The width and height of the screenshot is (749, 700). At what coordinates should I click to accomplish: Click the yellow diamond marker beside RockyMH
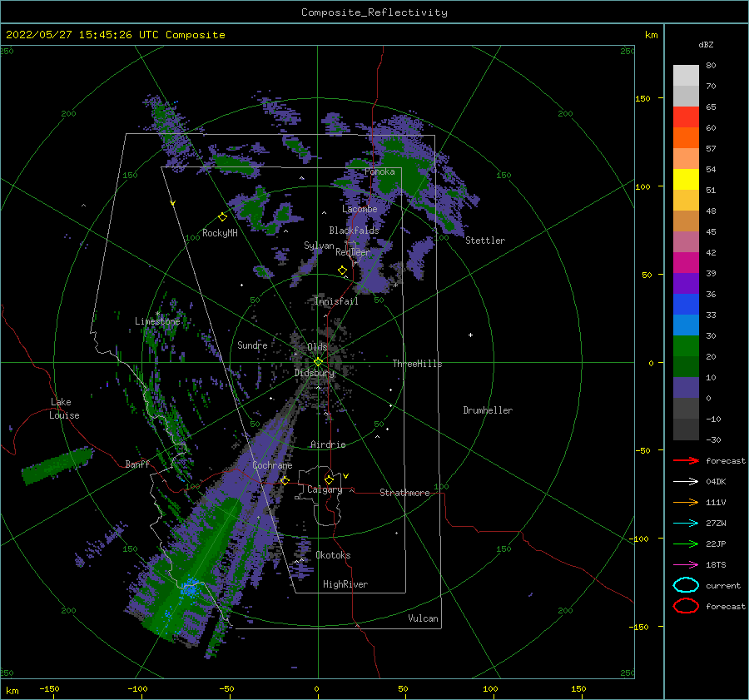(x=222, y=217)
